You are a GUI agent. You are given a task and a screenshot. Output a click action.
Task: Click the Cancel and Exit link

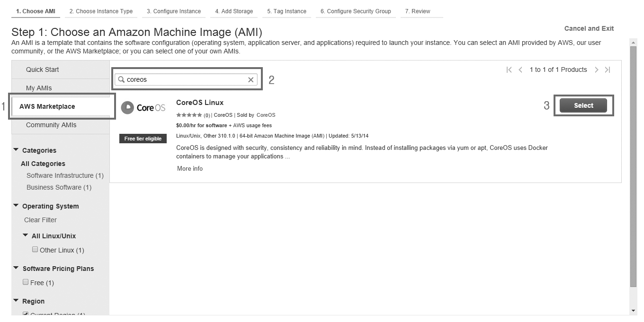[589, 28]
